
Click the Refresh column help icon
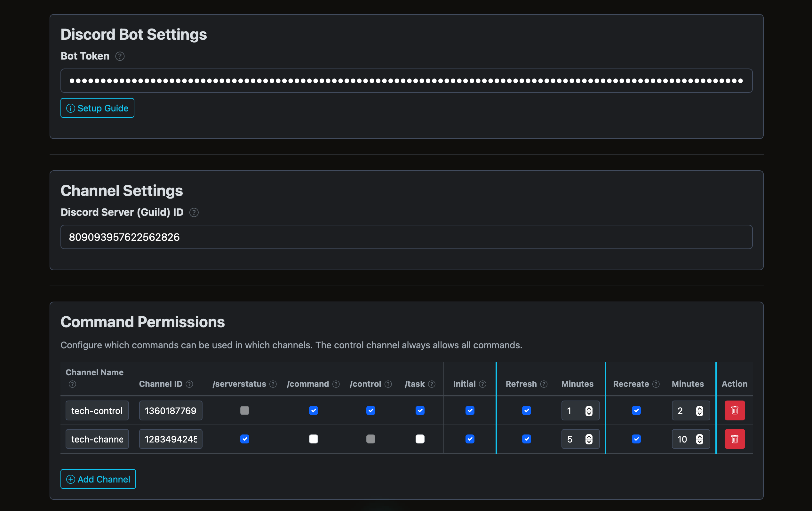coord(544,384)
